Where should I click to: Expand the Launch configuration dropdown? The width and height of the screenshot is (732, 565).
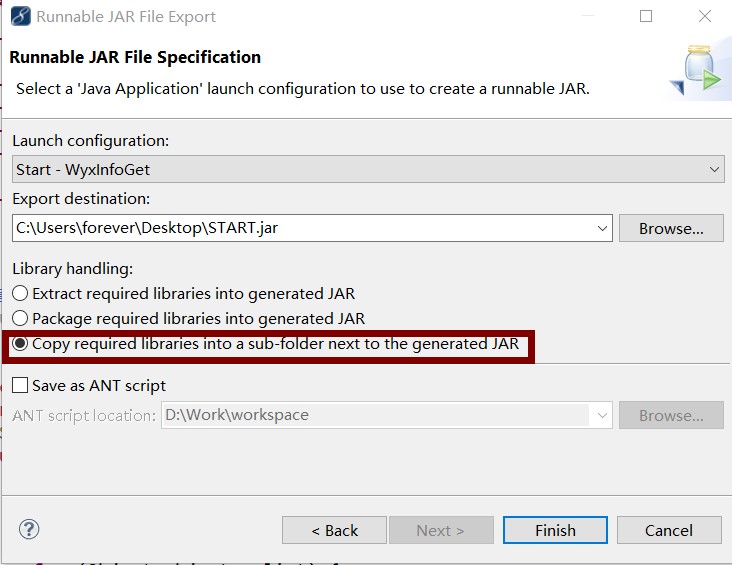coord(714,170)
